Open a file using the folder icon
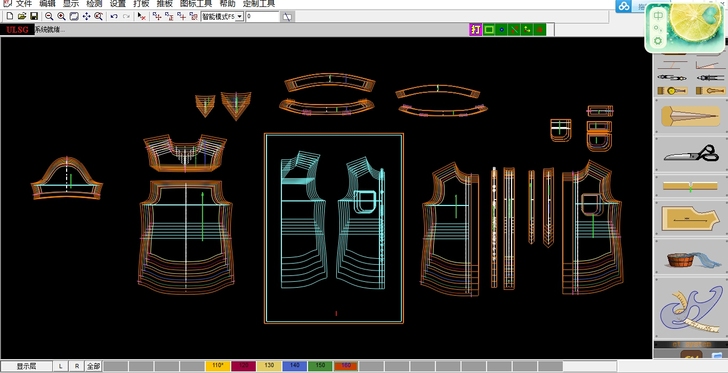The image size is (728, 373). pyautogui.click(x=22, y=16)
